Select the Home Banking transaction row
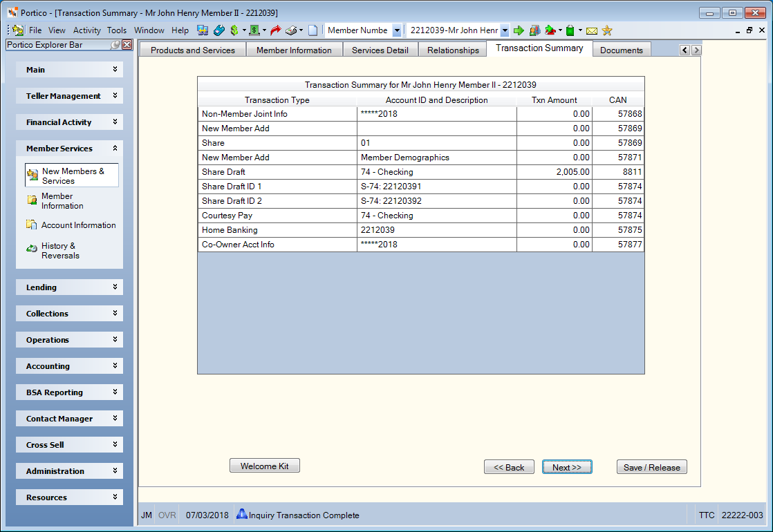 [x=421, y=230]
